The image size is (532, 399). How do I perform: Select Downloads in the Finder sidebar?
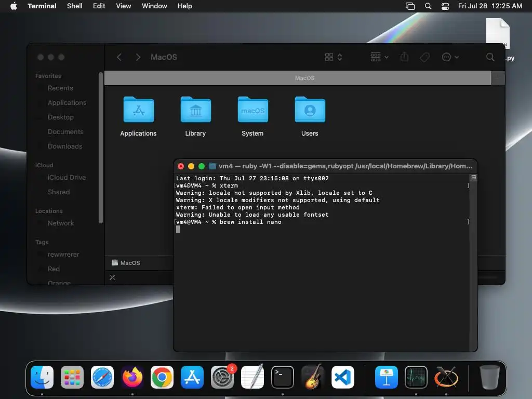tap(65, 146)
